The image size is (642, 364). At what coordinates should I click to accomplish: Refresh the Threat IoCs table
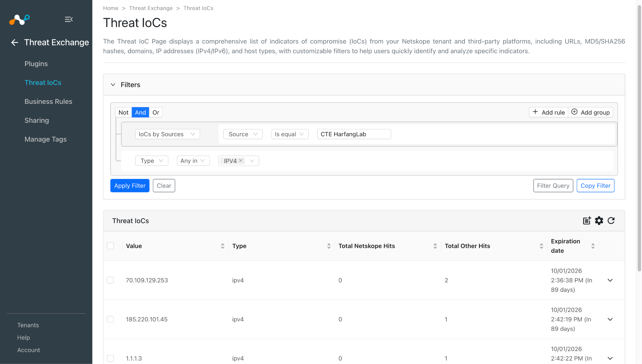click(611, 221)
